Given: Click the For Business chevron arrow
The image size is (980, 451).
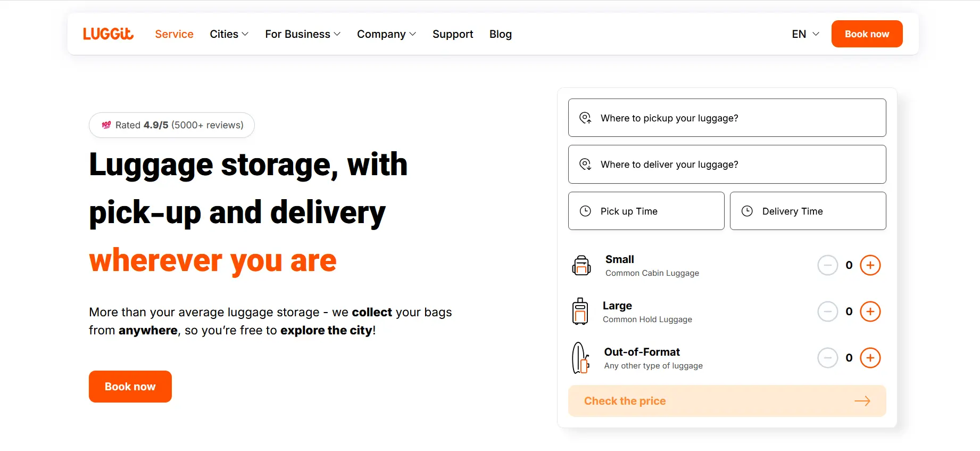Looking at the screenshot, I should tap(337, 34).
